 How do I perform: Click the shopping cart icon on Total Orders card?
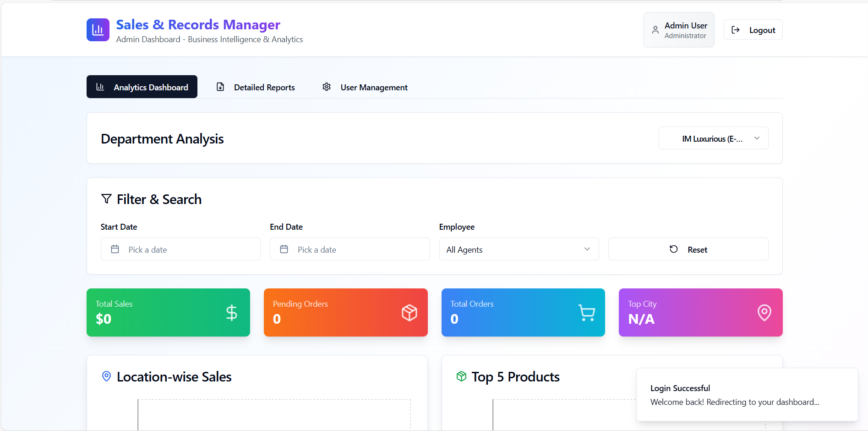587,313
